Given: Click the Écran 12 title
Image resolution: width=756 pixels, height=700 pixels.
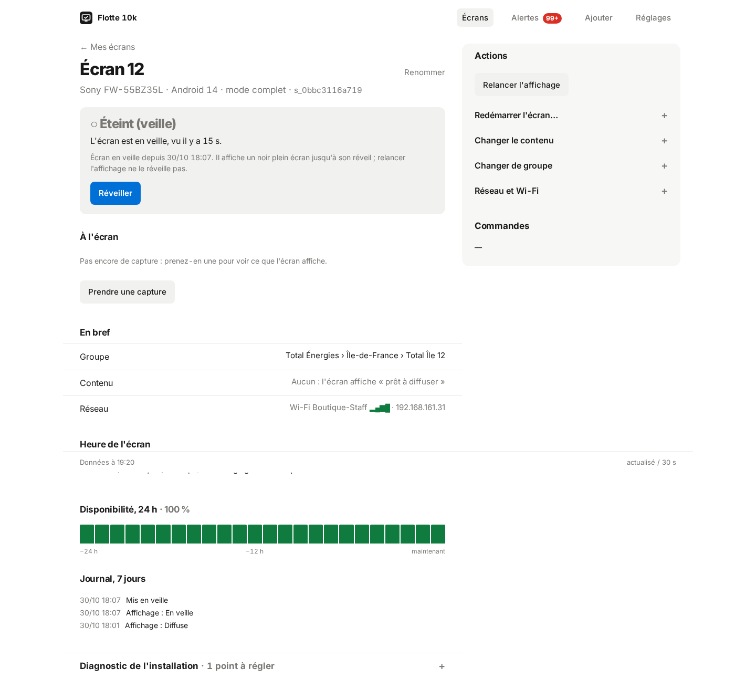Looking at the screenshot, I should click(112, 69).
